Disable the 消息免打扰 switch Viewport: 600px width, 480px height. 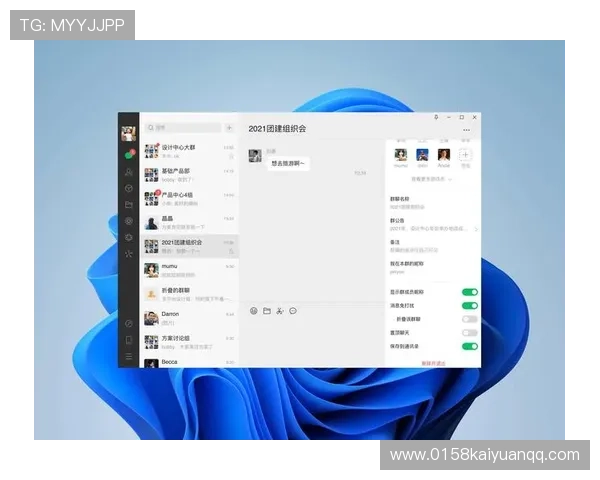tap(469, 305)
